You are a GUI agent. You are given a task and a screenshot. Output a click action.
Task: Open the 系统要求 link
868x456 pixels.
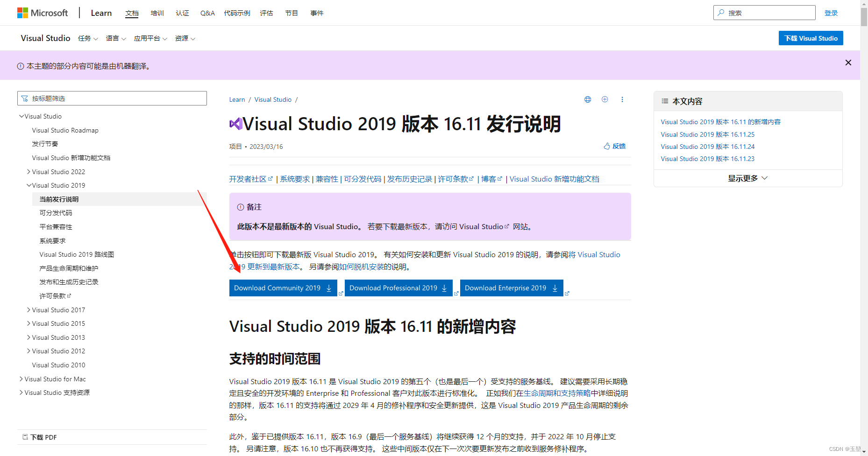(x=294, y=178)
